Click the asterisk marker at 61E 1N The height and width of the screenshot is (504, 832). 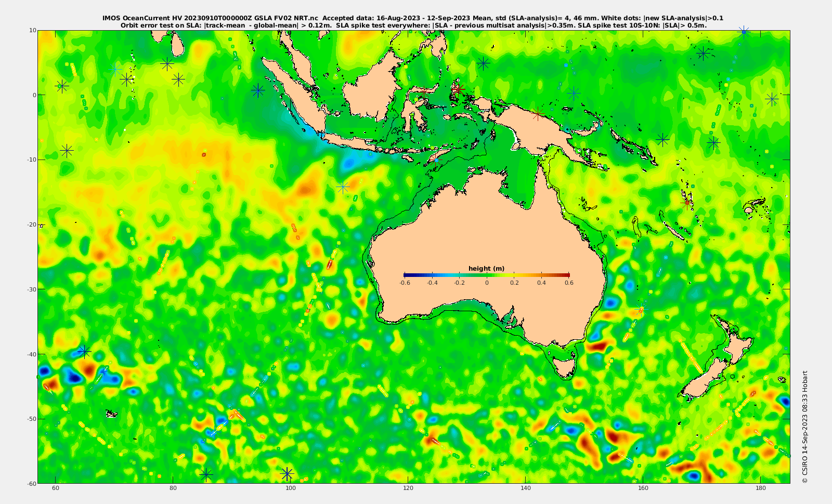[62, 86]
